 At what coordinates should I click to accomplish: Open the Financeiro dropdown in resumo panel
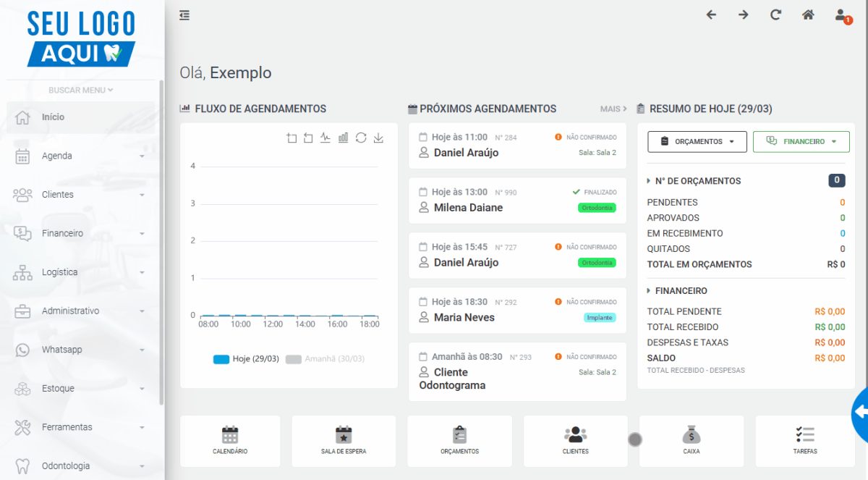pos(801,142)
